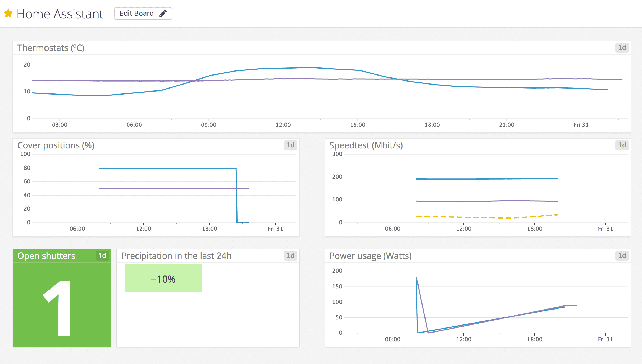Click the Precipitation widget 1d badge
This screenshot has width=642, height=364.
pos(290,256)
